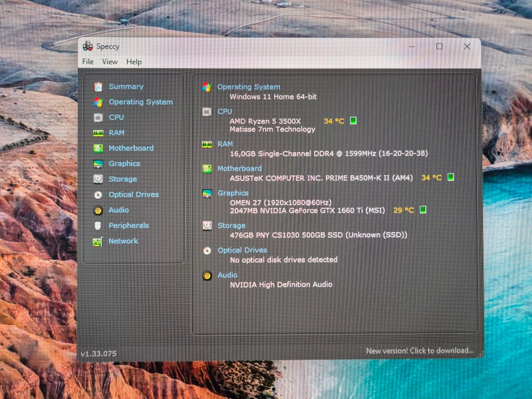Click the Graphics monitor icon in sidebar

[x=98, y=164]
